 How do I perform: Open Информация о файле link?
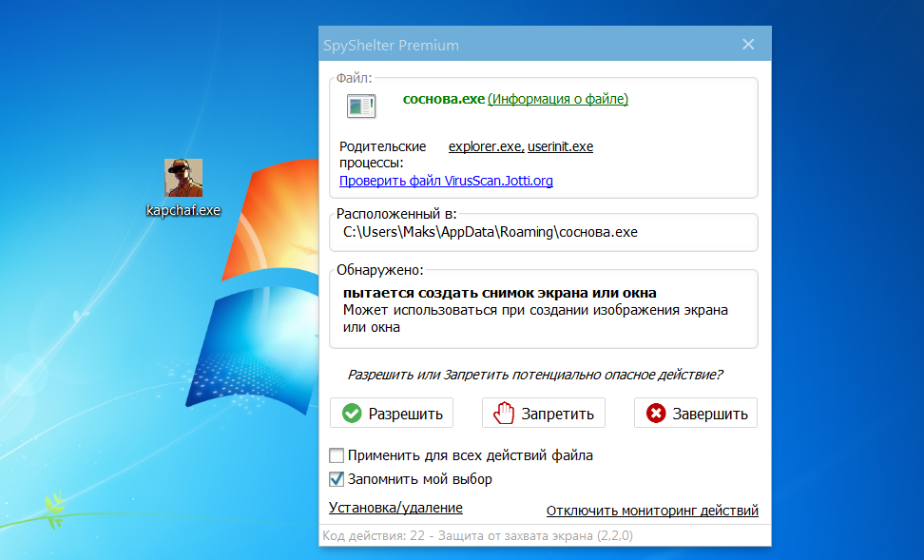[558, 99]
